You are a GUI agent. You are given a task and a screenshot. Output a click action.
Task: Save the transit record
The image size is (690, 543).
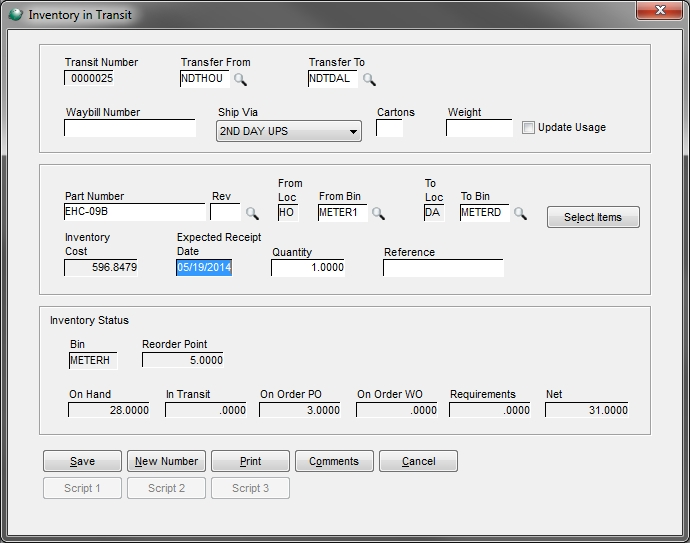tap(82, 461)
